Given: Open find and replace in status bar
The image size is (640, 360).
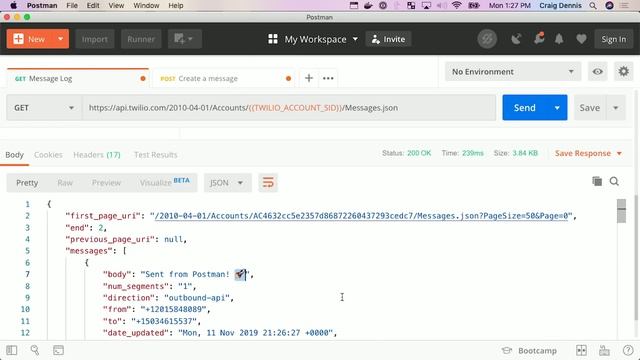Looking at the screenshot, I should click(35, 350).
